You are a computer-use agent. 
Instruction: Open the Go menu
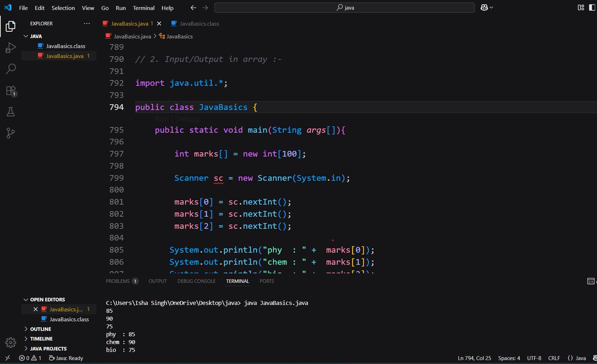point(105,8)
